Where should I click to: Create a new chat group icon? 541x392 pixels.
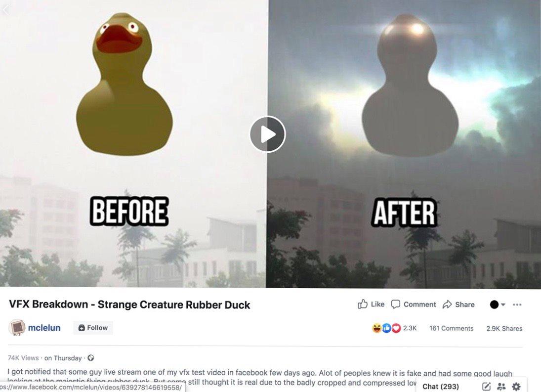pos(501,387)
